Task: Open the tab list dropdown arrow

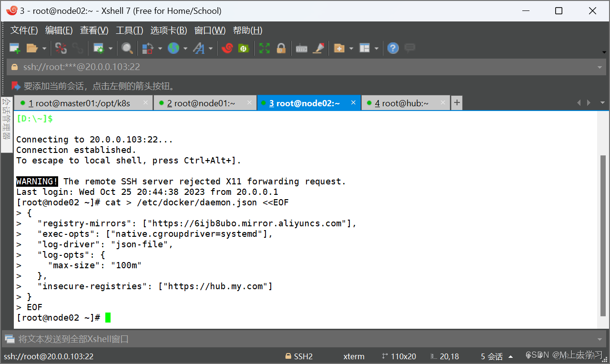Action: point(602,103)
